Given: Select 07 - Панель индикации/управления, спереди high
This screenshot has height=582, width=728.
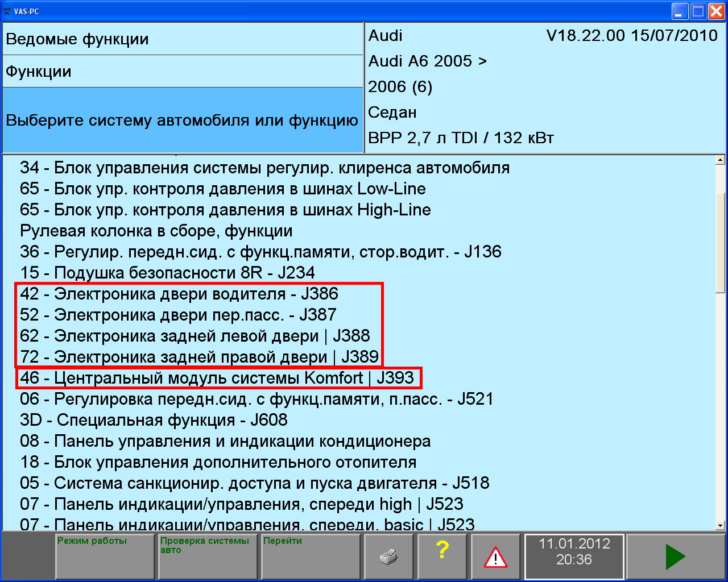Looking at the screenshot, I should pos(242,504).
